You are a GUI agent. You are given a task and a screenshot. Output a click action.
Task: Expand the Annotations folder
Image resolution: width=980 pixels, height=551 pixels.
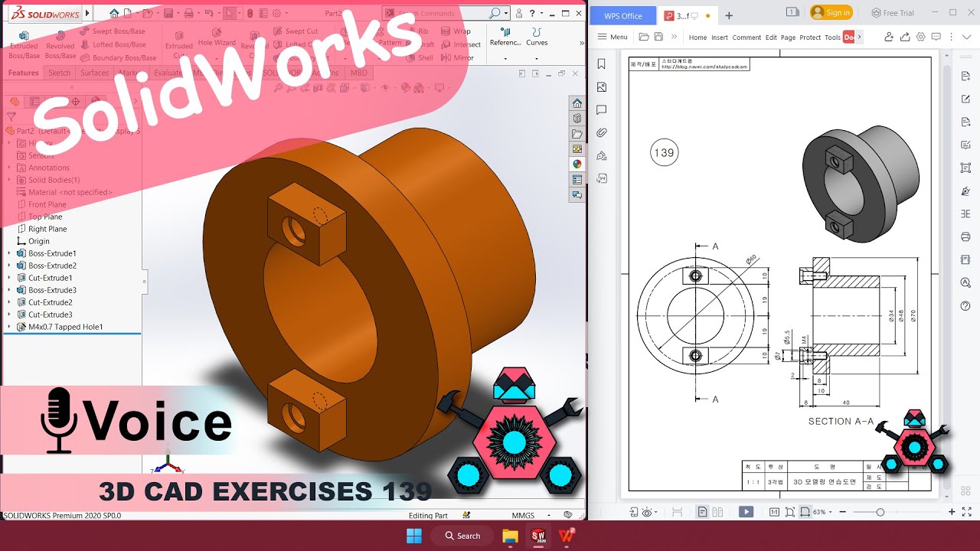9,168
